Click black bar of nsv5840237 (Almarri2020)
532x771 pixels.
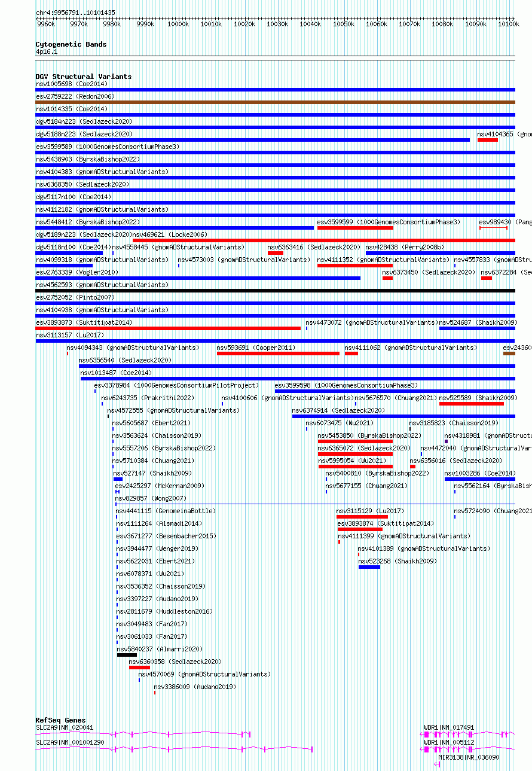point(127,655)
